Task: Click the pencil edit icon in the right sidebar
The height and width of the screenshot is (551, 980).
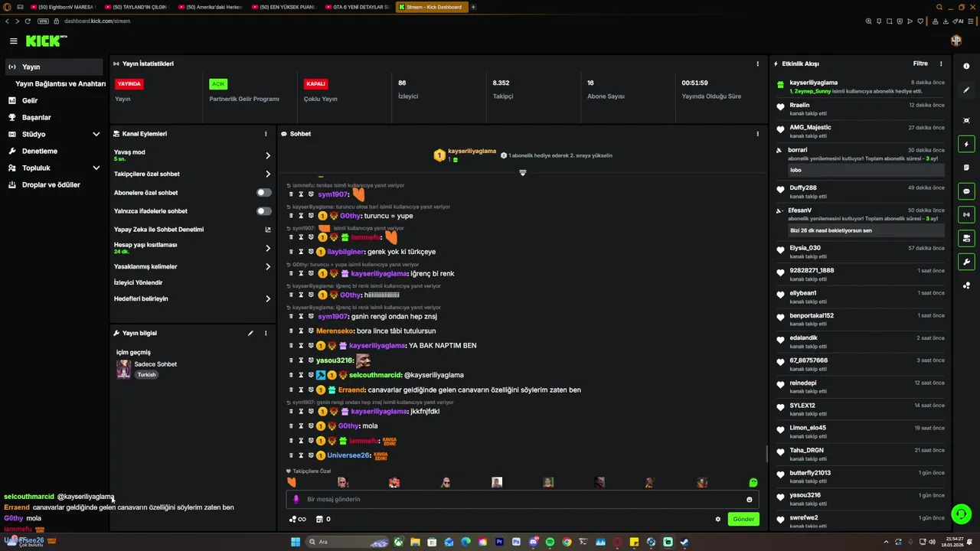Action: [x=966, y=90]
